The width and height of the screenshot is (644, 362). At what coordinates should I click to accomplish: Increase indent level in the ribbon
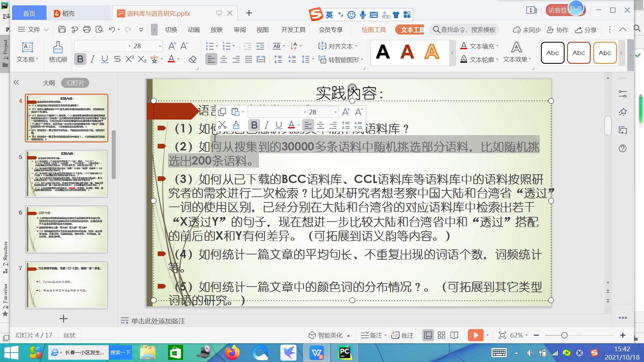260,46
